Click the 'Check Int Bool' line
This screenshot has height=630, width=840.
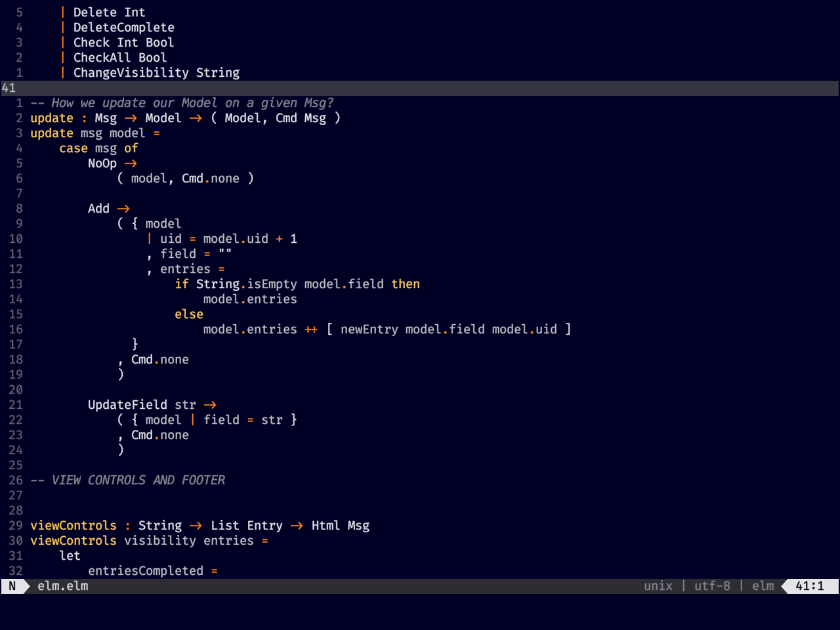124,43
